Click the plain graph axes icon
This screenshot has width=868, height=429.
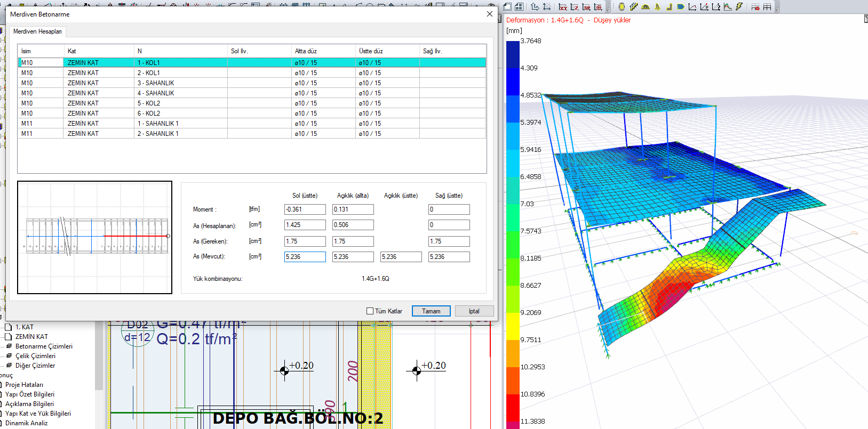[x=692, y=7]
